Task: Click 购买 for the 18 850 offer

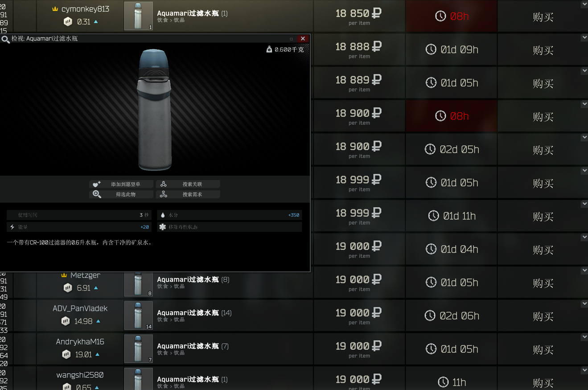Action: (543, 17)
